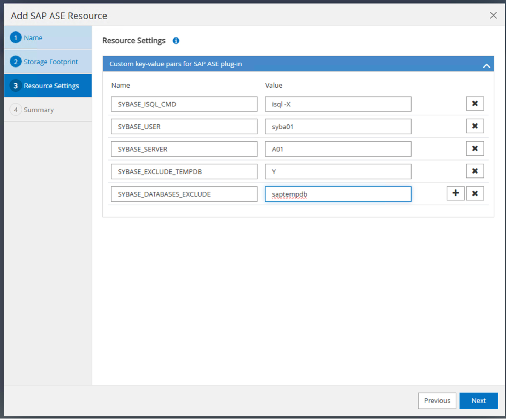This screenshot has height=420, width=506.
Task: Focus the A01 server value field
Action: point(338,149)
